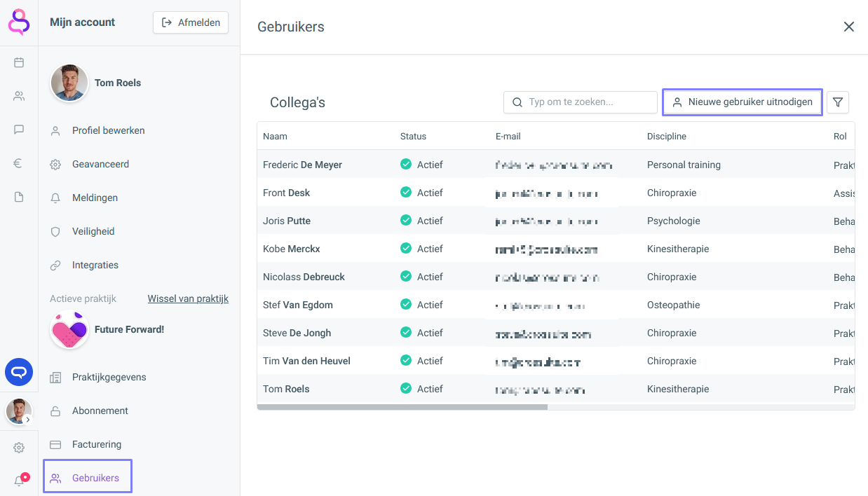The image size is (868, 496).
Task: Select Joris Putte row name
Action: (287, 221)
